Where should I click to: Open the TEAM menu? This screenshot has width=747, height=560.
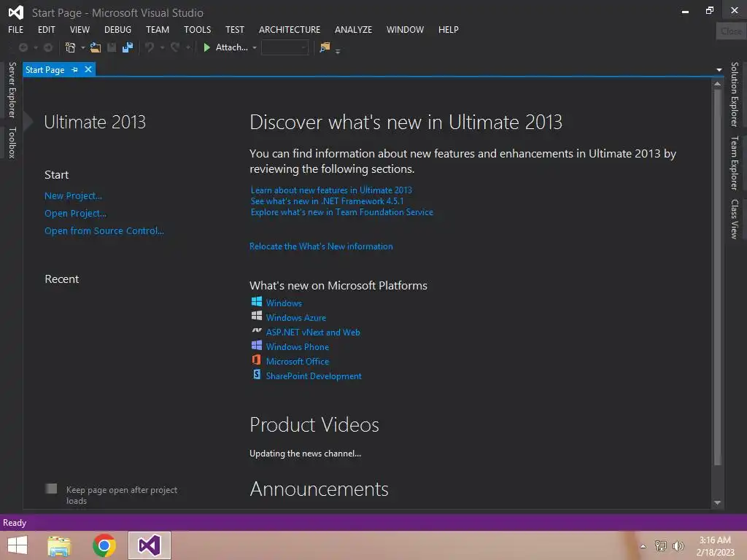[158, 29]
